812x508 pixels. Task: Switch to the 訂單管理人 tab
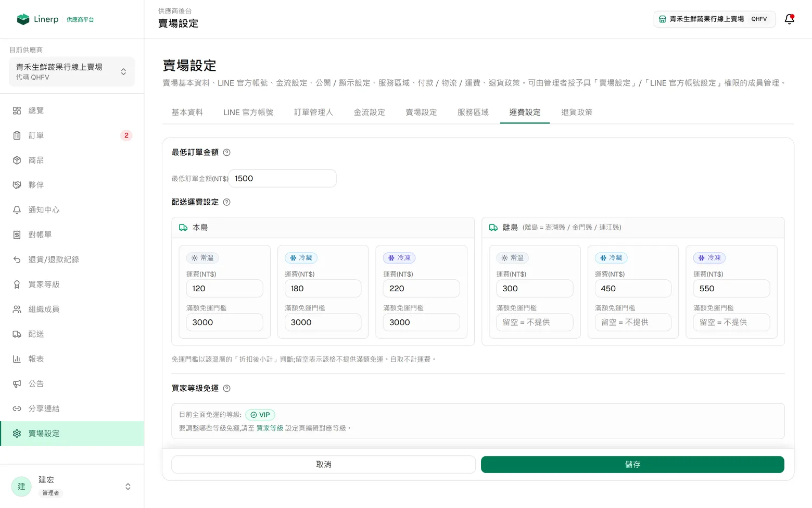tap(313, 113)
